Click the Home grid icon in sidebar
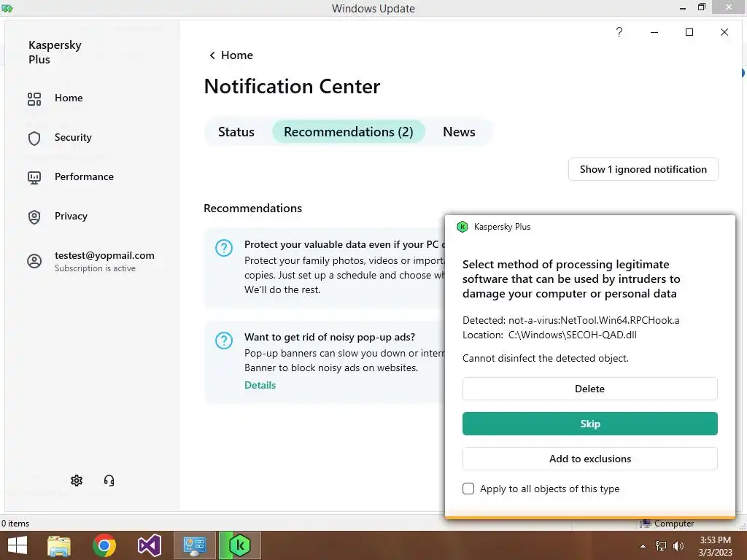 [34, 99]
